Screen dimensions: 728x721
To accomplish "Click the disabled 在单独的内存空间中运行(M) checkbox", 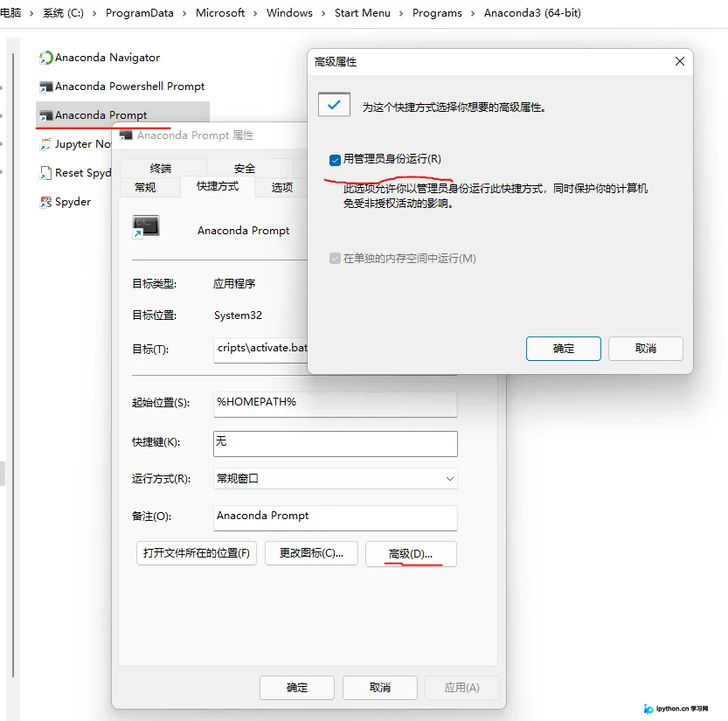I will [x=335, y=258].
